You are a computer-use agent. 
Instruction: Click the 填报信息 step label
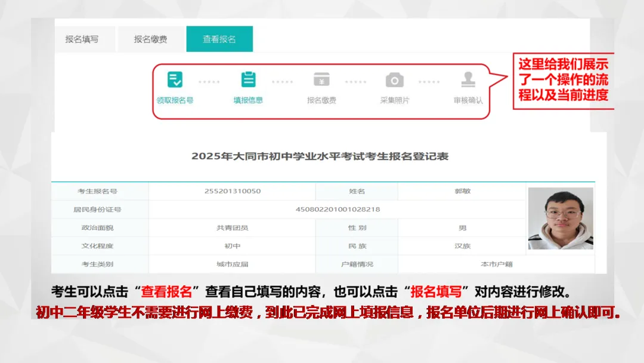coord(249,99)
